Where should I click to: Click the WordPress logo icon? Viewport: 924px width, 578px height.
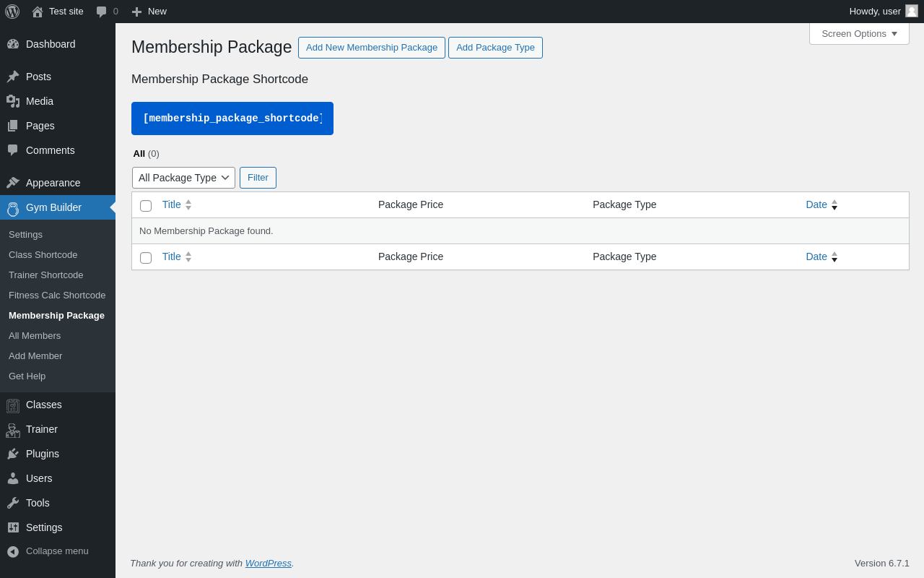click(x=12, y=12)
